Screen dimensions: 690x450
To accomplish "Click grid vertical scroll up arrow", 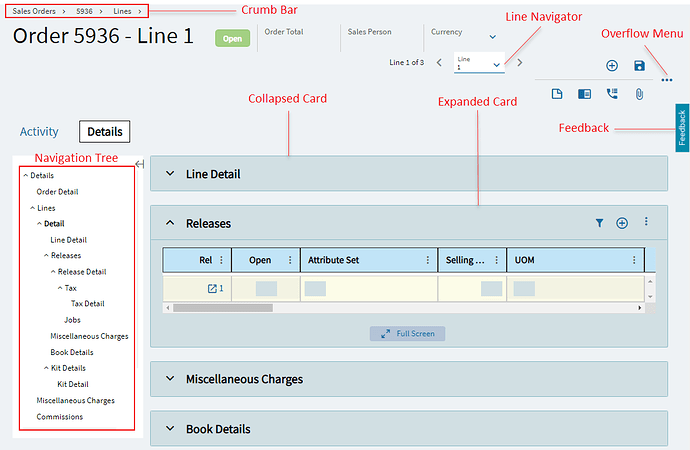I will tap(650, 281).
